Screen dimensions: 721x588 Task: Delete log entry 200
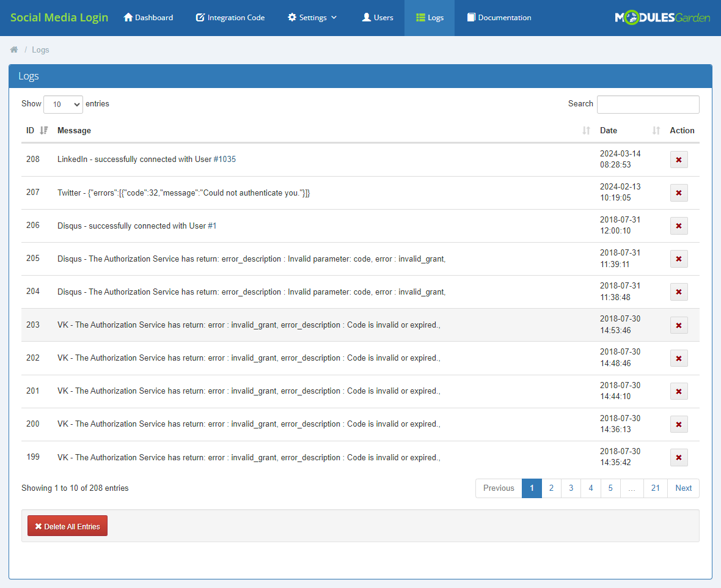click(679, 424)
